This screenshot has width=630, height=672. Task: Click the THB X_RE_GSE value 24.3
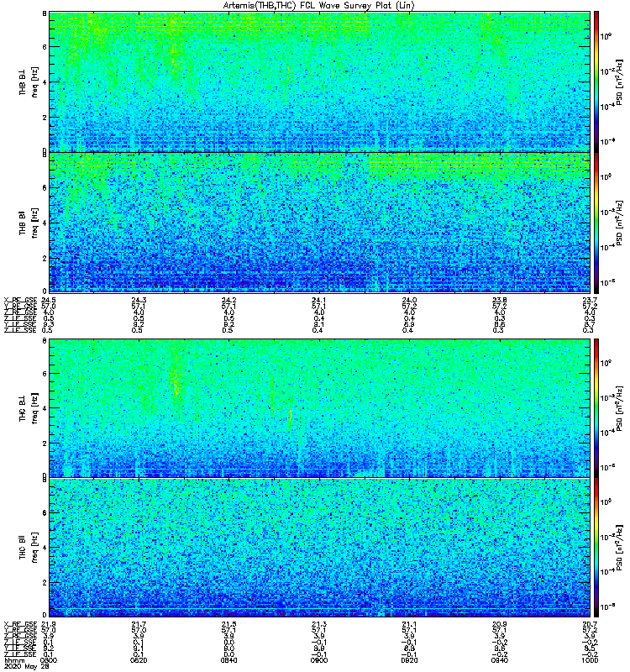pyautogui.click(x=139, y=300)
